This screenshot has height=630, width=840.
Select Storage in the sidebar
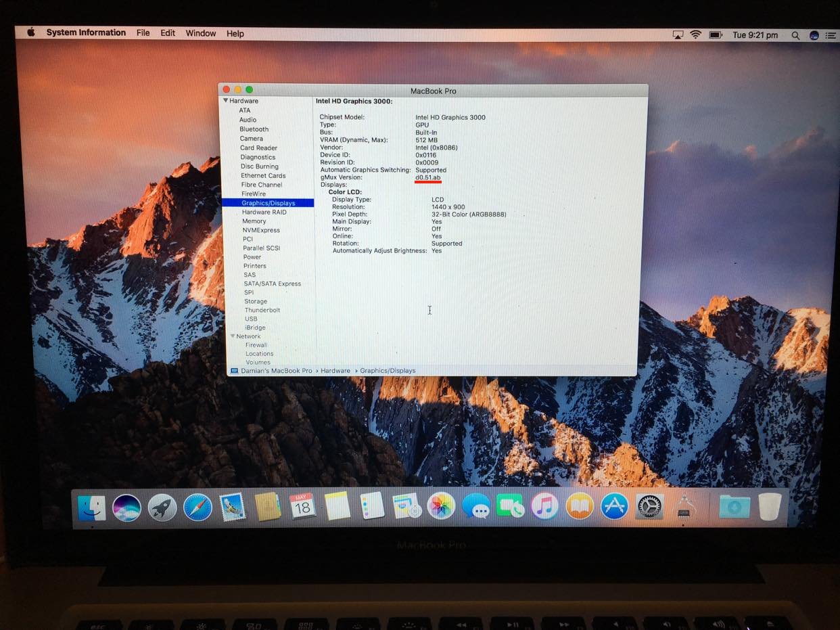click(256, 301)
